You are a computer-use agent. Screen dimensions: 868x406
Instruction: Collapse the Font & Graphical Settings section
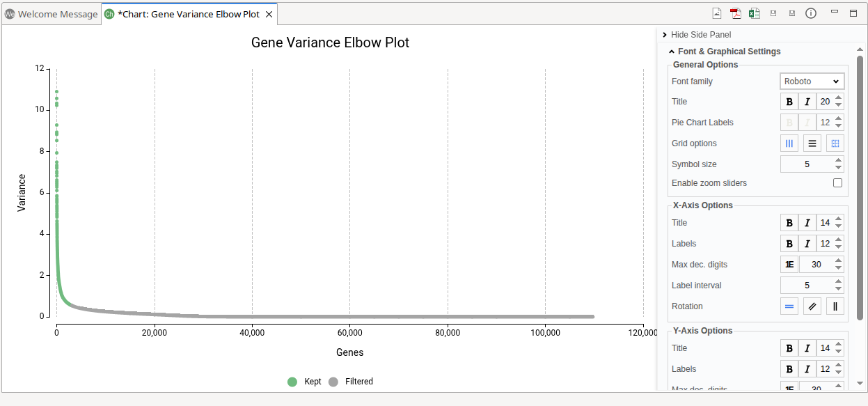672,52
